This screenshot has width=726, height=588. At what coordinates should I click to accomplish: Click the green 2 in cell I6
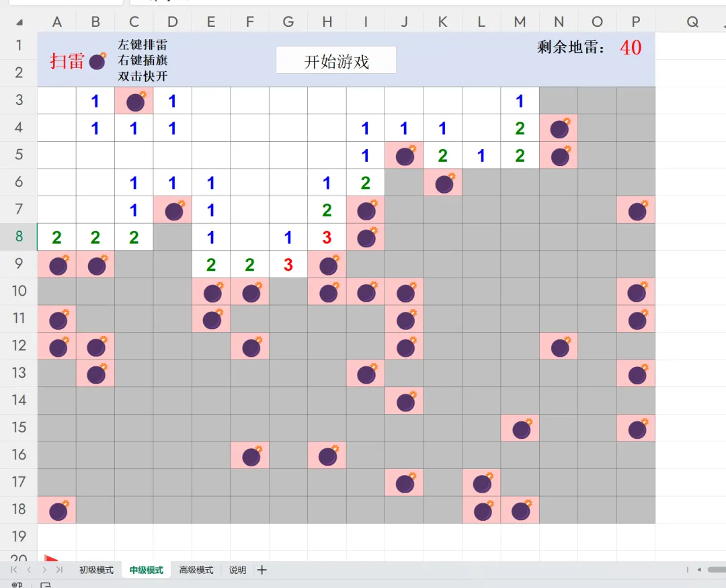click(365, 183)
